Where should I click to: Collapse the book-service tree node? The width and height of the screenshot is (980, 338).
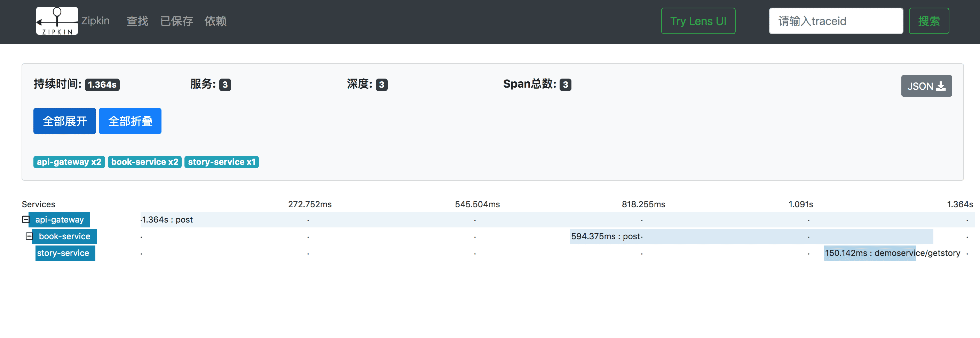pos(29,236)
